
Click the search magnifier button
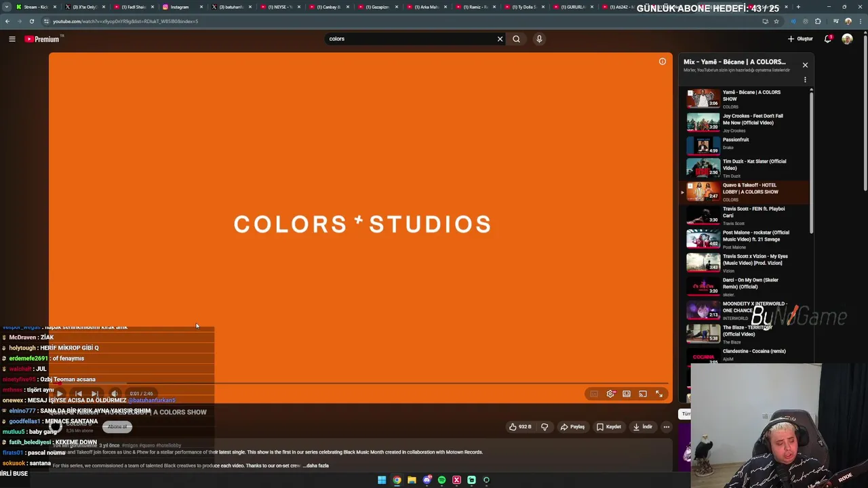517,39
